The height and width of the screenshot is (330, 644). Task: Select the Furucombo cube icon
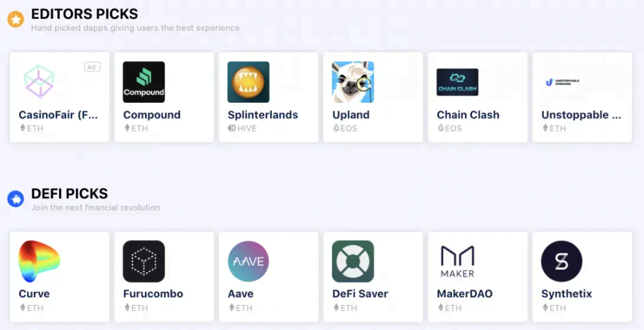(x=144, y=261)
